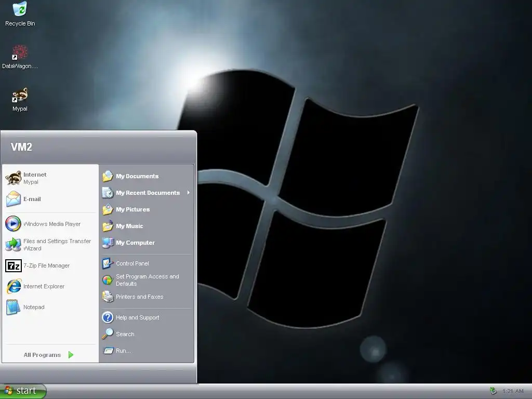Click the Notepad icon
The image size is (532, 399).
(13, 307)
